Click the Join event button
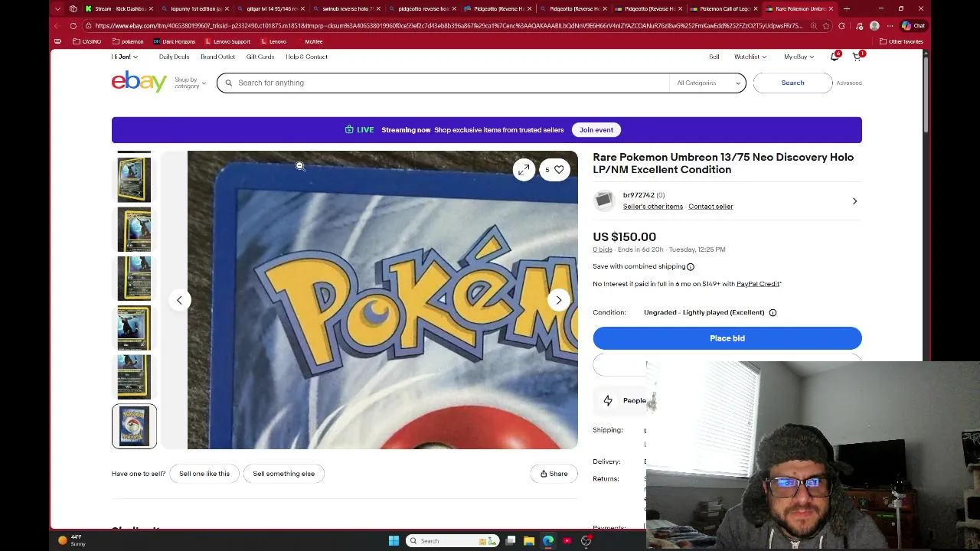Image resolution: width=980 pixels, height=551 pixels. (x=596, y=130)
